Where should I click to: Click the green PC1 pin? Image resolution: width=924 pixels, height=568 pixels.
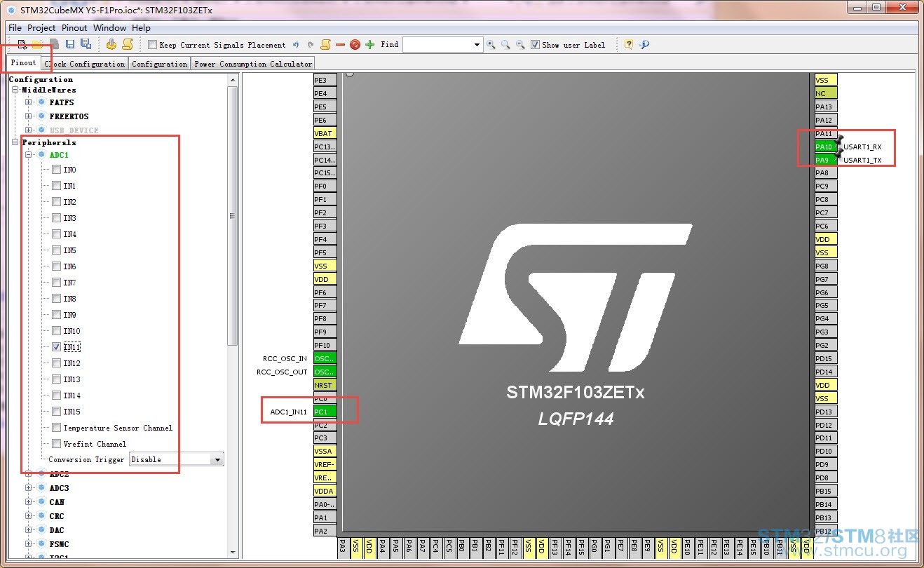tap(325, 412)
